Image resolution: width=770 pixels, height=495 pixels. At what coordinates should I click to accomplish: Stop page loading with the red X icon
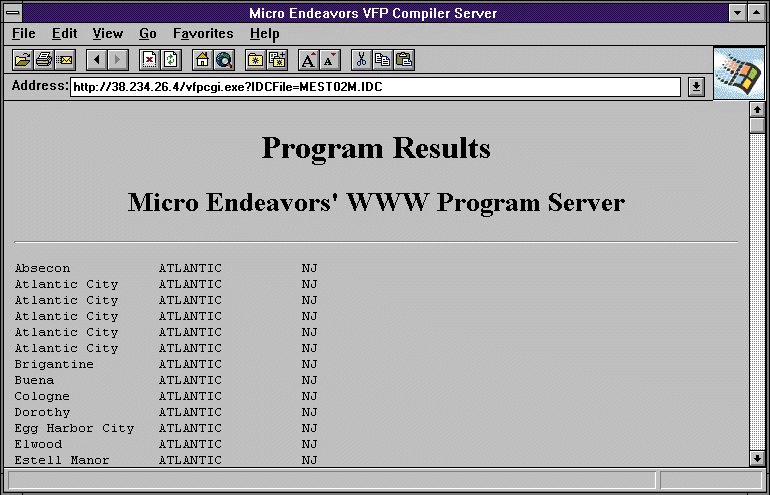150,60
